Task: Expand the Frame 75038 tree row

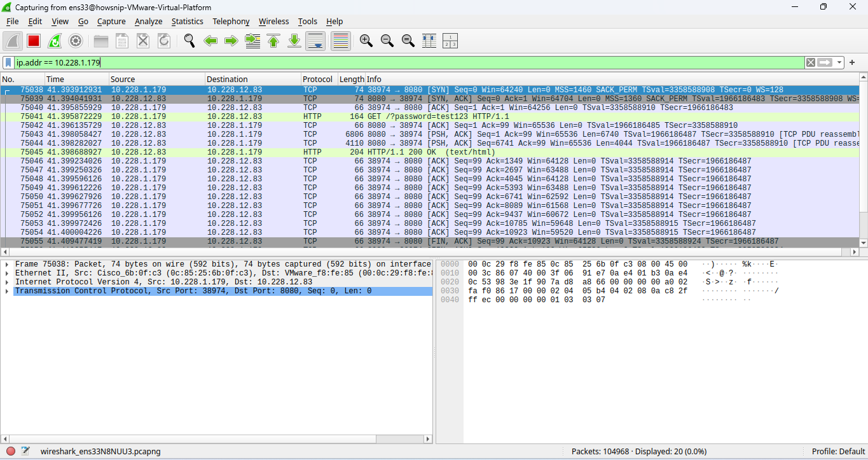Action: pos(6,265)
